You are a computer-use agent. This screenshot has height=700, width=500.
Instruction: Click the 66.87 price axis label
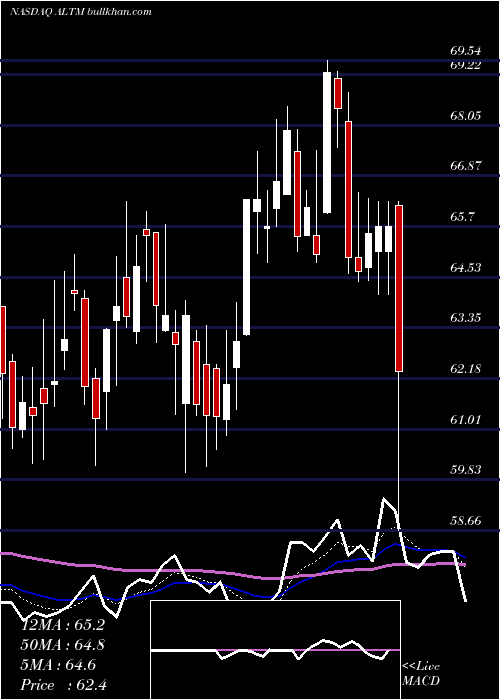pos(466,166)
